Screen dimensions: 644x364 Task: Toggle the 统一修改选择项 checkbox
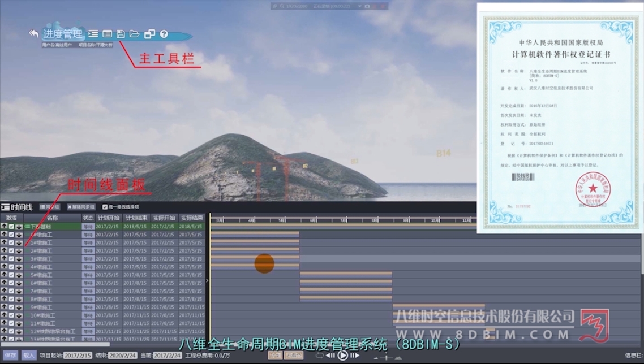pos(105,207)
